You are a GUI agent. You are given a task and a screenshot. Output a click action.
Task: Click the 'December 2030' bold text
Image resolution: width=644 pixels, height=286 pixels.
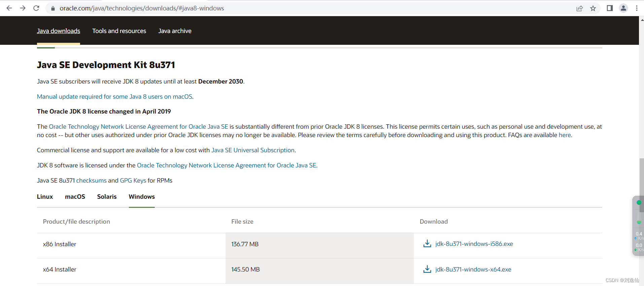pyautogui.click(x=221, y=82)
